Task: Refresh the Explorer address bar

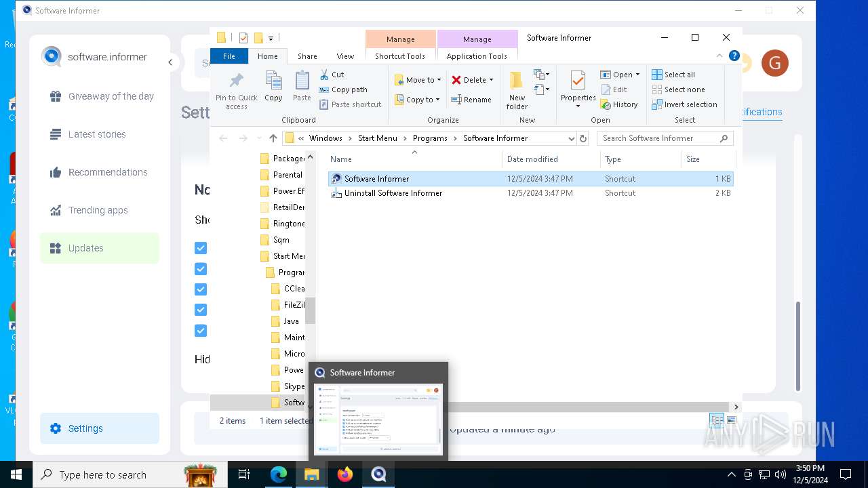Action: pos(583,138)
